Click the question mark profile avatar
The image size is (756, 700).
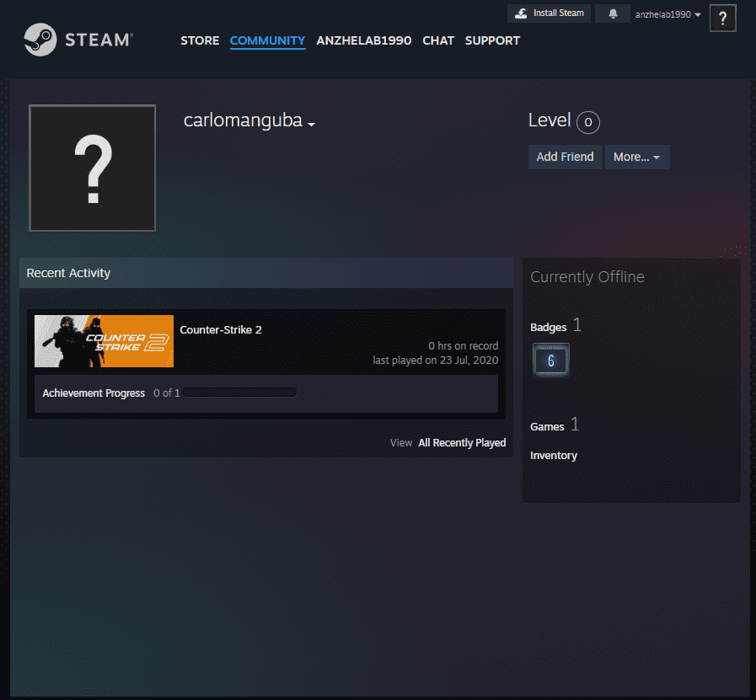point(92,168)
